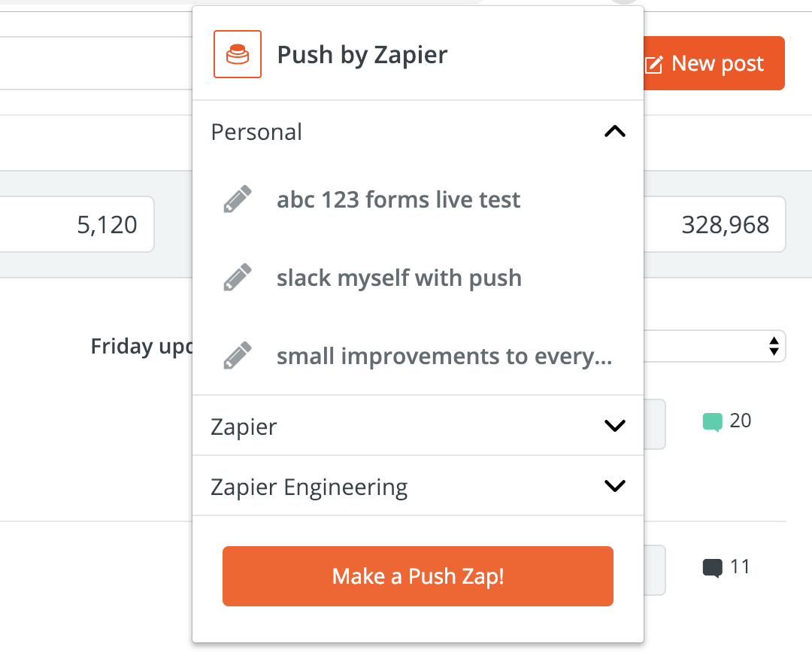Collapse the Personal section chevron
The height and width of the screenshot is (656, 812).
[x=614, y=132]
